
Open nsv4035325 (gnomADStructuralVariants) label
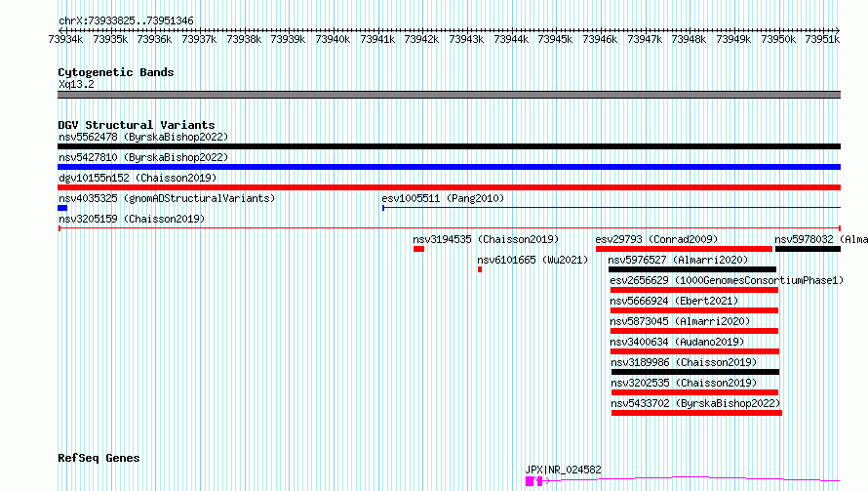coord(167,198)
